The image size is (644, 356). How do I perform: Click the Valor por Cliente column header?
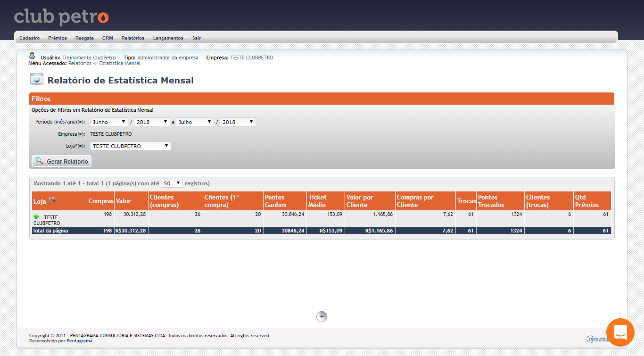tap(370, 201)
